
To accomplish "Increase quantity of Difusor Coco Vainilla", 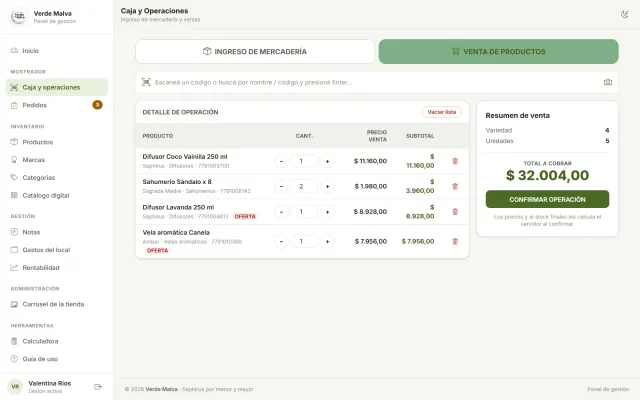I will coord(327,161).
